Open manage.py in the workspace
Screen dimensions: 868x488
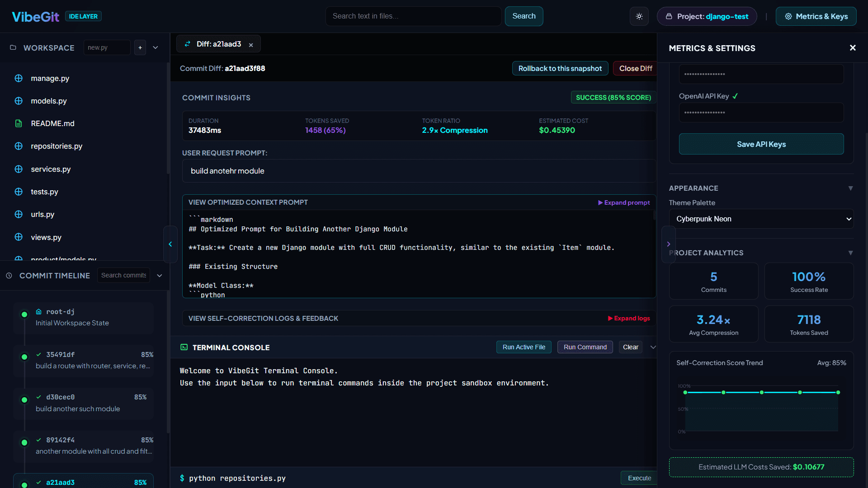coord(50,78)
